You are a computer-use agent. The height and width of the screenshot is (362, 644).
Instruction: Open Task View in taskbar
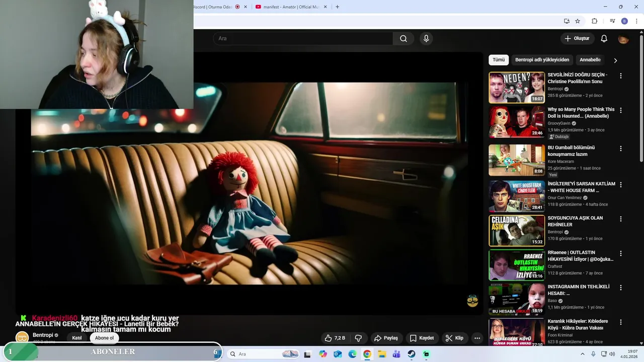point(307,354)
